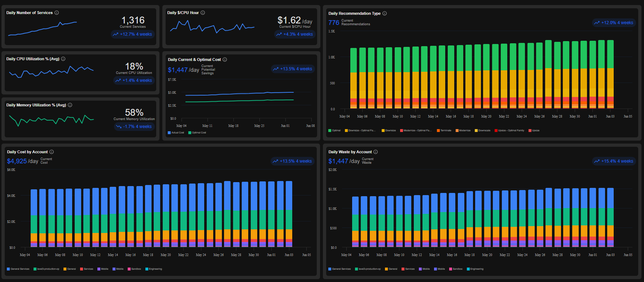Viewport: 644px width, 282px height.
Task: Click info icon next to Daily CPU Utilization % (Avg)
Action: (63, 59)
